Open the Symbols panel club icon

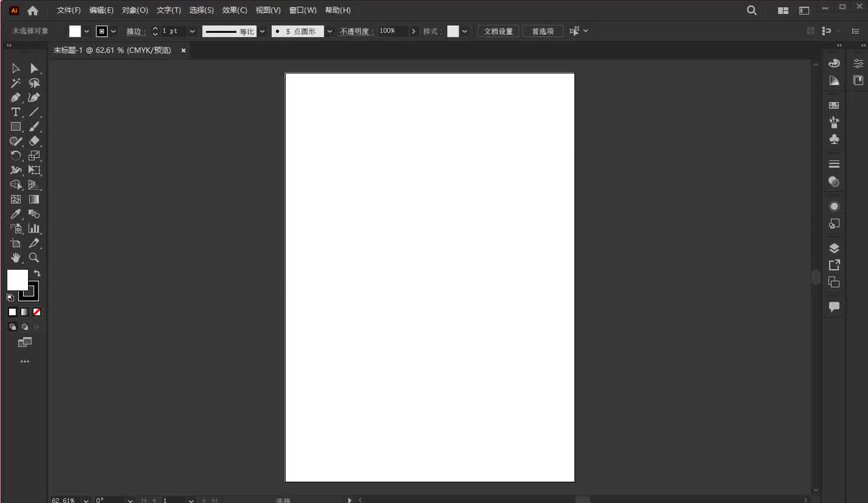[x=834, y=139]
